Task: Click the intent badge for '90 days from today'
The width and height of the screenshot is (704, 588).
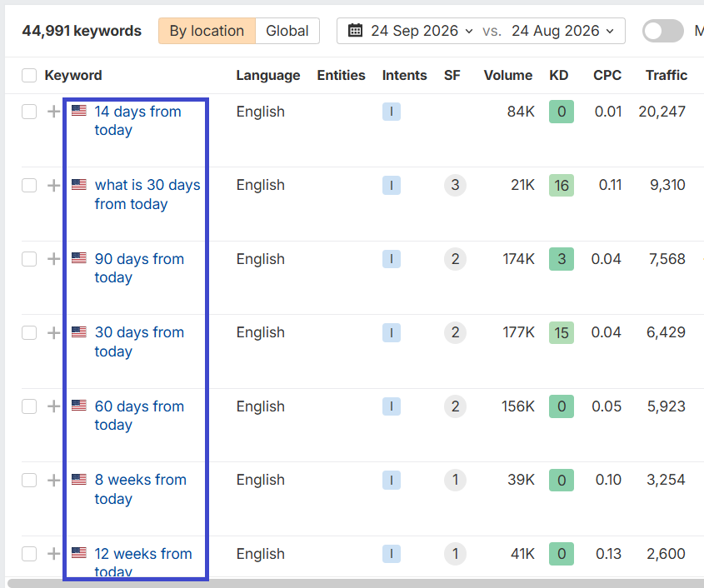Action: pyautogui.click(x=391, y=259)
